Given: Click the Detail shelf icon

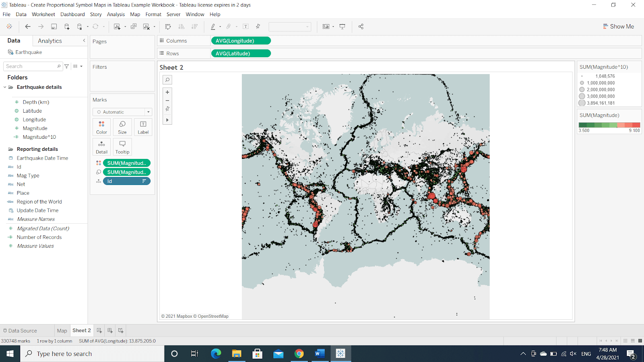Looking at the screenshot, I should [101, 147].
